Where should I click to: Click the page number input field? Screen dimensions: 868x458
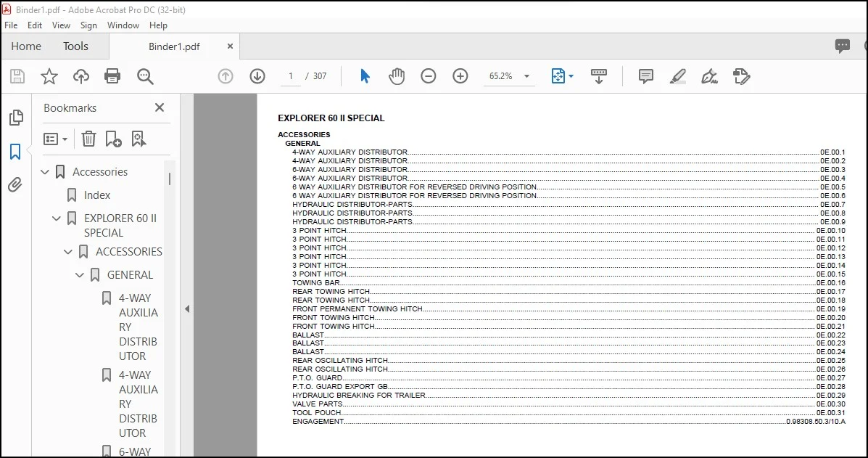click(291, 76)
